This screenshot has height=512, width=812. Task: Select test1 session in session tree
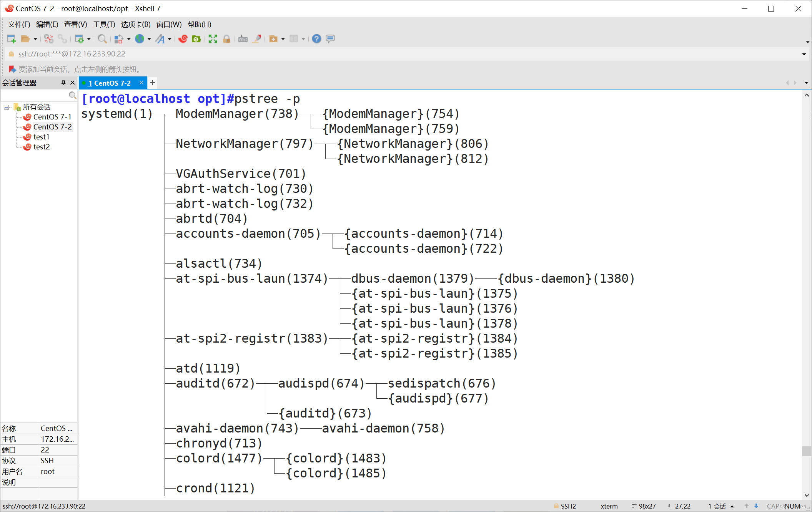pos(41,137)
